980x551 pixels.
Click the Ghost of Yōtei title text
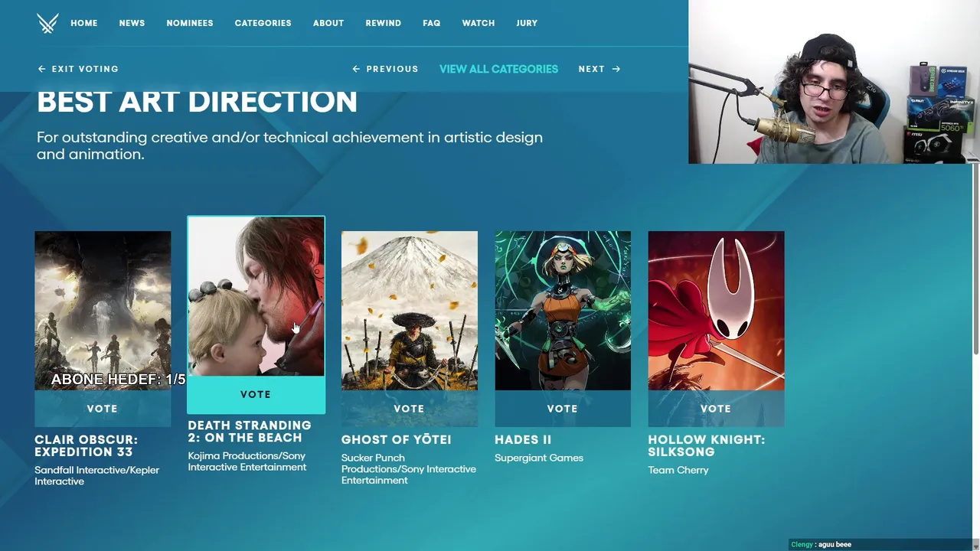point(396,439)
